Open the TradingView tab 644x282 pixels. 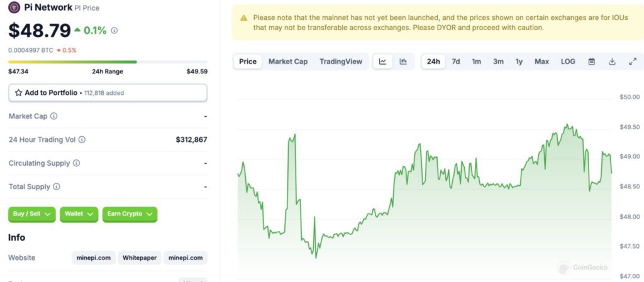click(x=341, y=62)
